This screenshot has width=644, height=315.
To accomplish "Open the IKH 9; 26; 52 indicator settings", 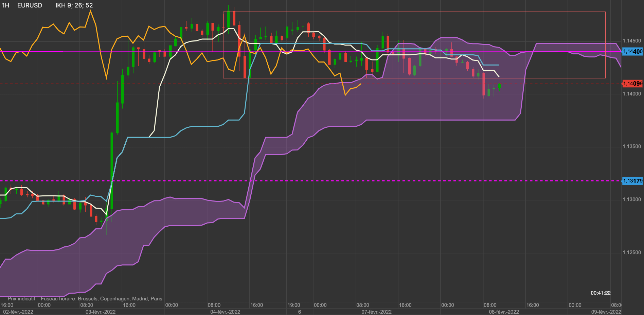I will 74,5.
